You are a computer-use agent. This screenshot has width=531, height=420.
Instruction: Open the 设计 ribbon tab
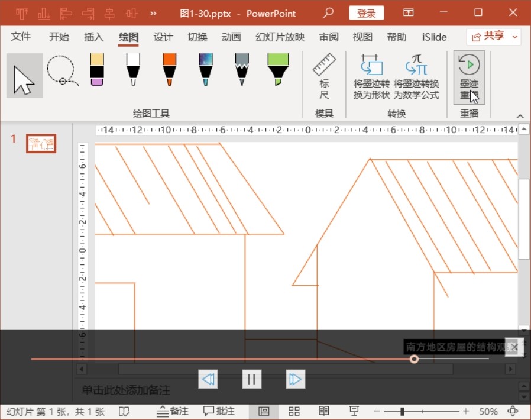[163, 37]
